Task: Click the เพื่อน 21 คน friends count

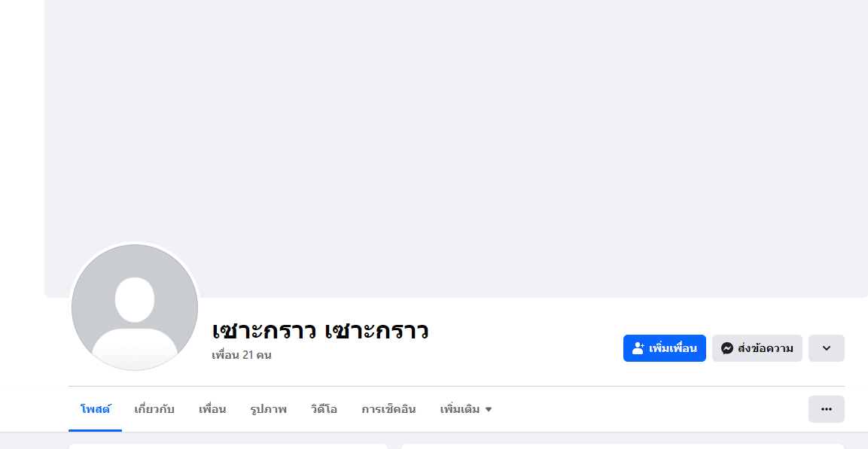Action: pos(242,355)
